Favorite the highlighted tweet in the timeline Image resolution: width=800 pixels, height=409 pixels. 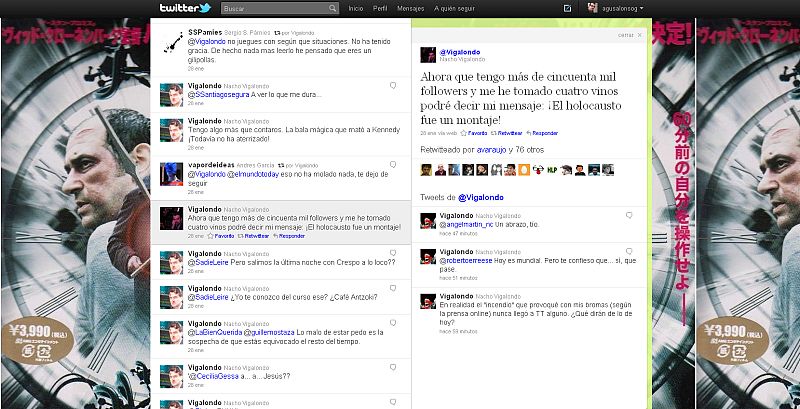223,236
